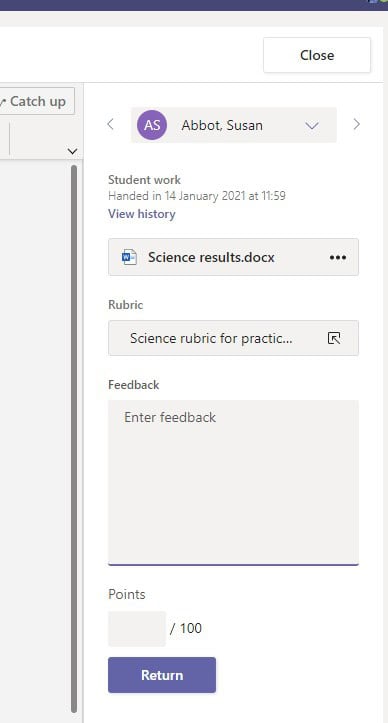Click the Handed in 14 January 2021 text
This screenshot has width=388, height=723.
click(x=197, y=196)
